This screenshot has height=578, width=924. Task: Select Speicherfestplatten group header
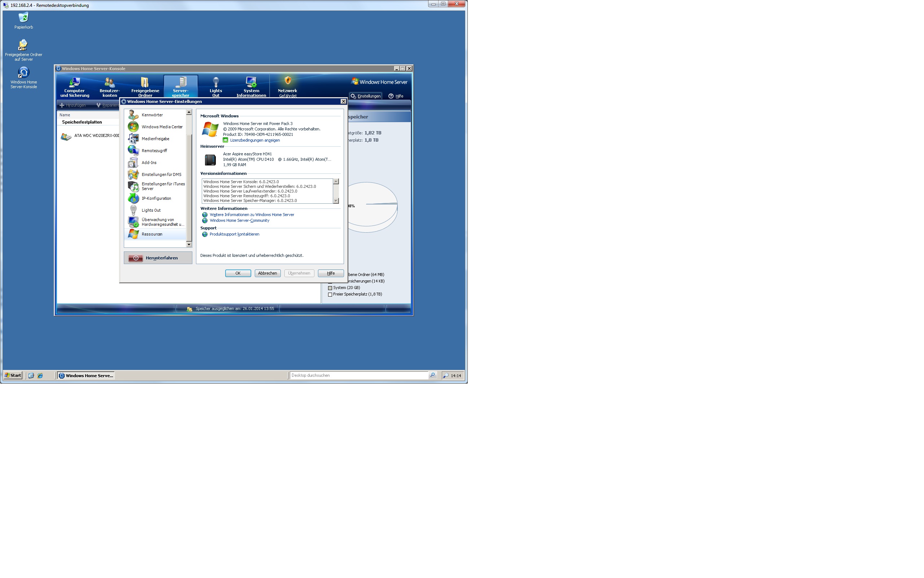pos(82,122)
